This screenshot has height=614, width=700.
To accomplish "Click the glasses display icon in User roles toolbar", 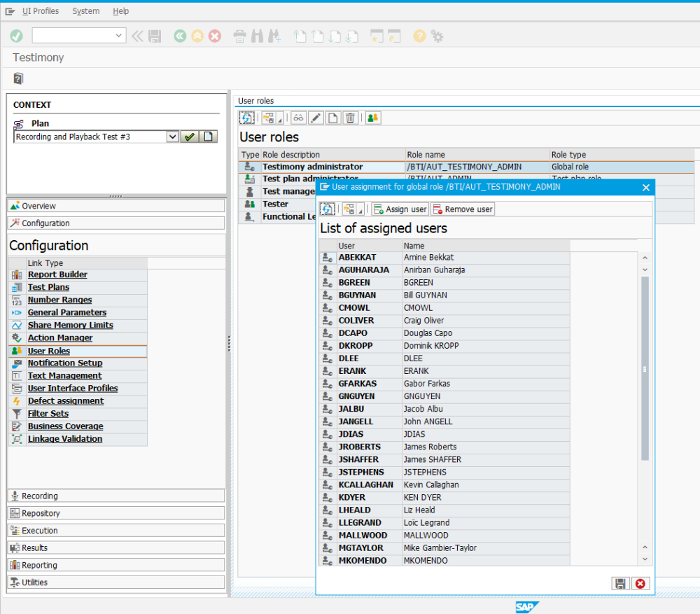I will [299, 118].
